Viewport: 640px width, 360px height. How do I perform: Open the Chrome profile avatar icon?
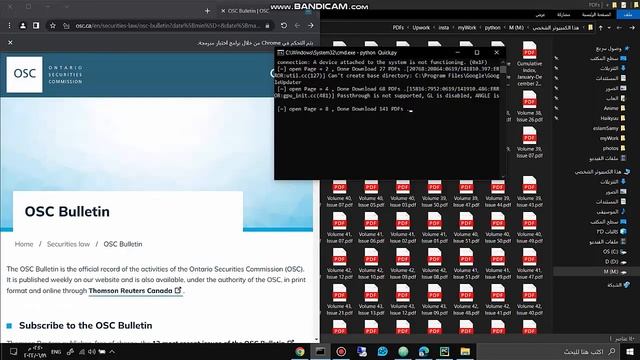[x=23, y=26]
